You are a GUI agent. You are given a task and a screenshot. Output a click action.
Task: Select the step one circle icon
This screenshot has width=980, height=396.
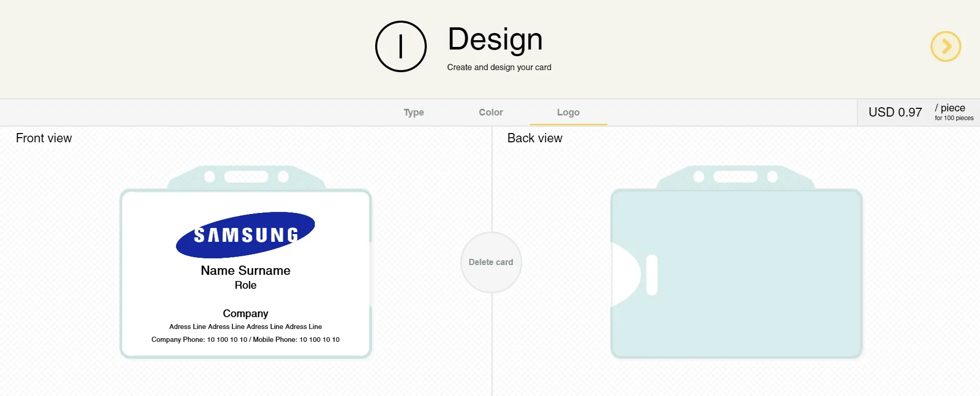coord(401,46)
